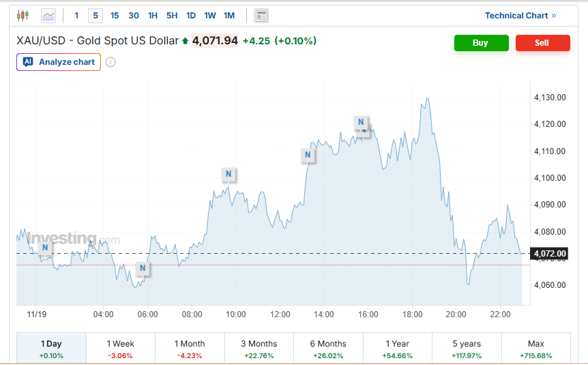Switch interval to 1H
Image resolution: width=588 pixels, height=365 pixels.
[x=153, y=16]
